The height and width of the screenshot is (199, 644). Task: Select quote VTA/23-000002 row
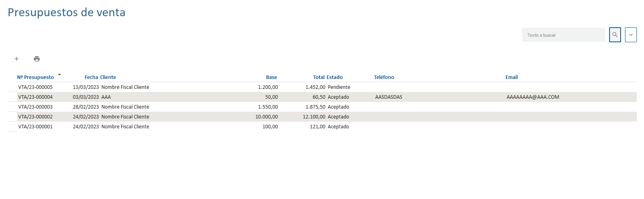click(x=35, y=117)
